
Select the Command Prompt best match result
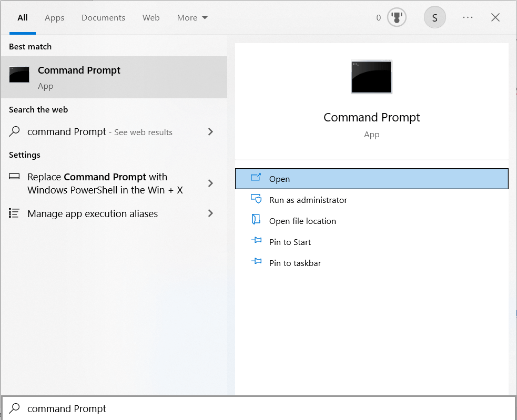point(114,77)
